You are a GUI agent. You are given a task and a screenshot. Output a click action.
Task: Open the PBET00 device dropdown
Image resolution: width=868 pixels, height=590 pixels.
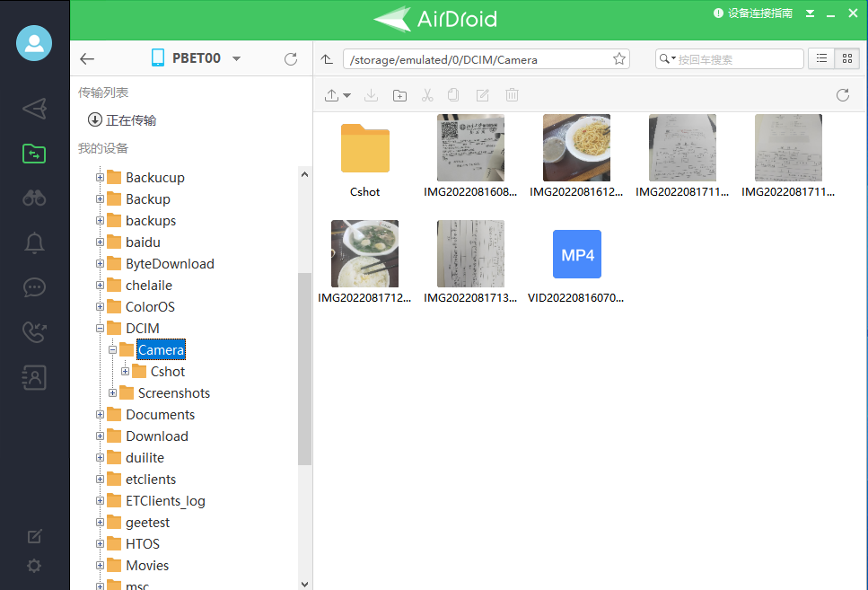(236, 58)
